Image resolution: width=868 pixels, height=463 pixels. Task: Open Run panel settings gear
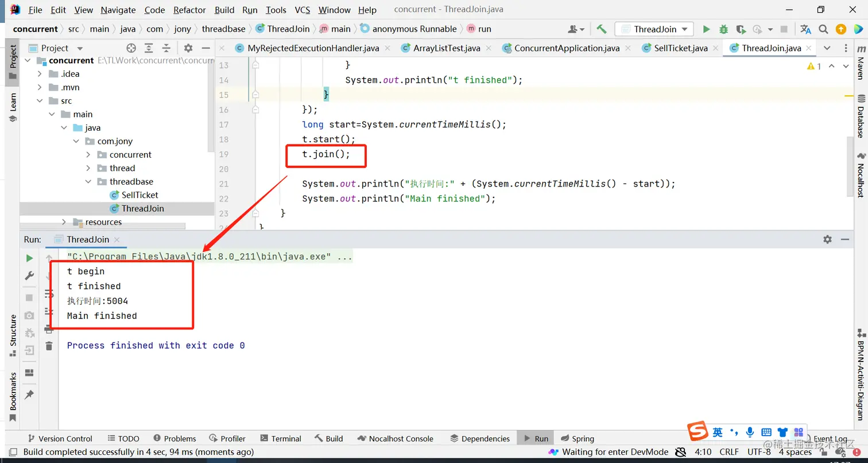coord(827,239)
